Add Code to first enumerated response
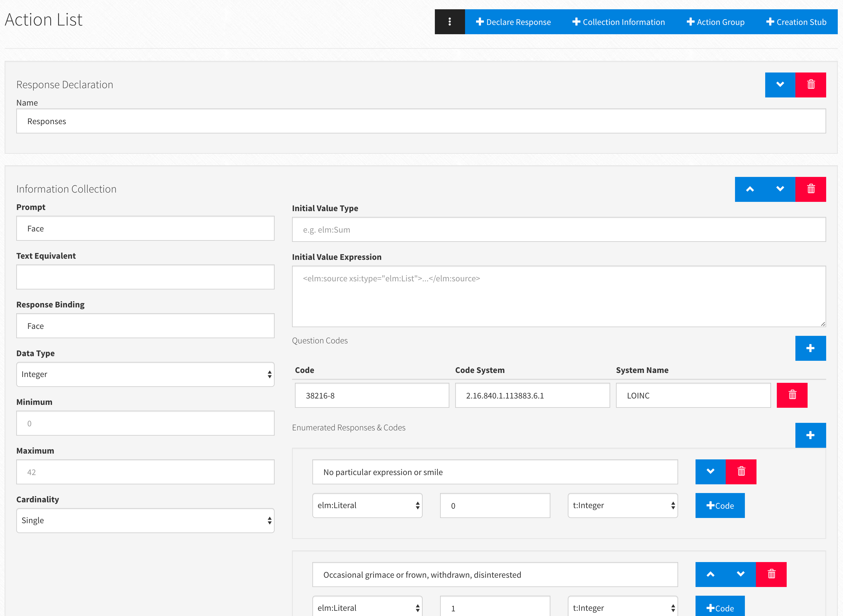This screenshot has width=843, height=616. (x=719, y=505)
